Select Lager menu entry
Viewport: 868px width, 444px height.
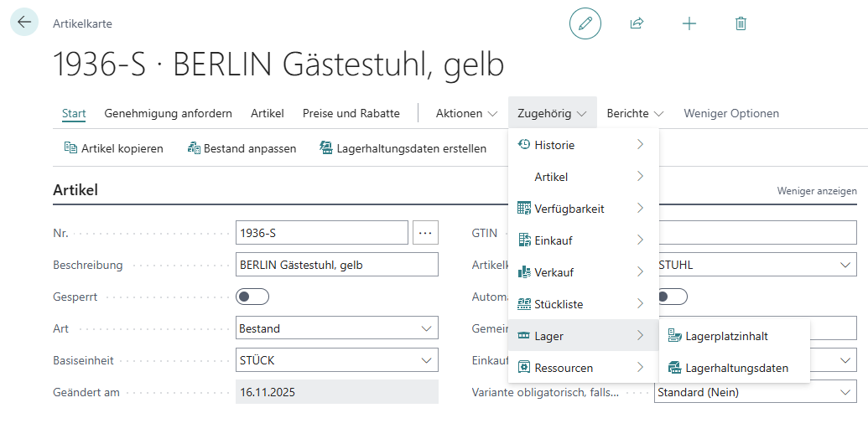[x=584, y=336]
